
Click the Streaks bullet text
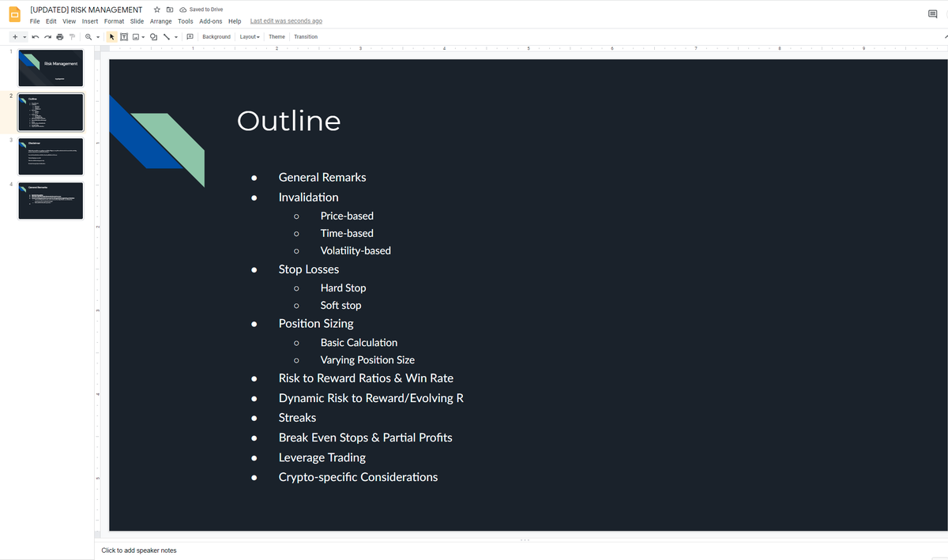(x=297, y=418)
